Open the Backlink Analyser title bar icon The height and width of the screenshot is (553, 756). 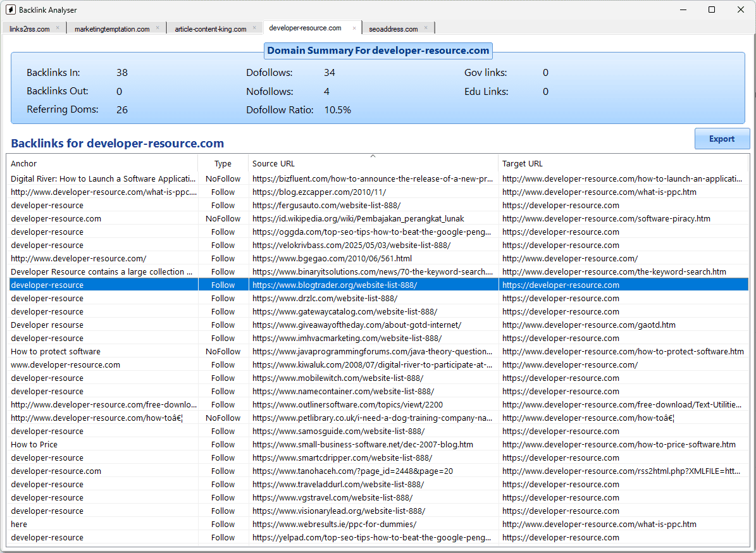point(9,9)
